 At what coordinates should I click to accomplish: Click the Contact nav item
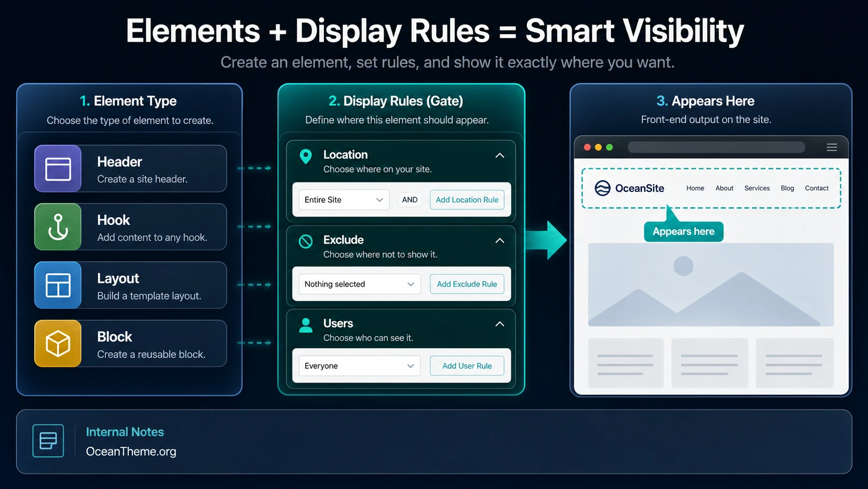817,188
